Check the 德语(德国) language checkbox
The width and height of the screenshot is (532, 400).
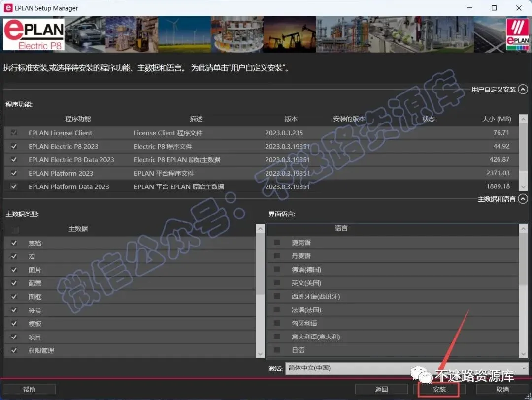(277, 269)
